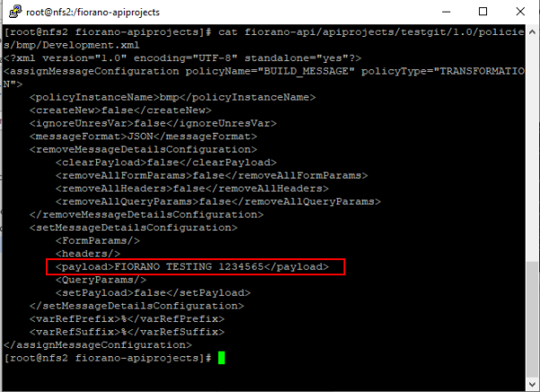Open the PuTTY system menu icon
This screenshot has height=392, width=540.
point(15,12)
